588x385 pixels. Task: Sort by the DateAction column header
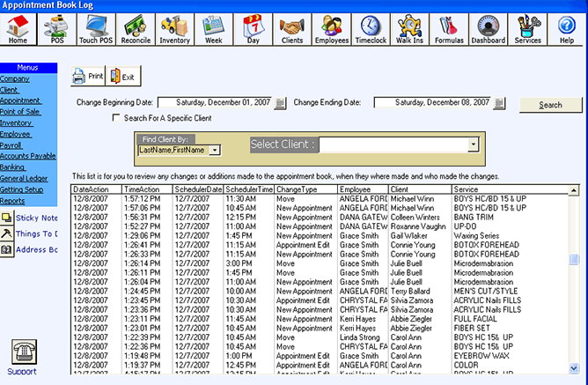point(96,189)
